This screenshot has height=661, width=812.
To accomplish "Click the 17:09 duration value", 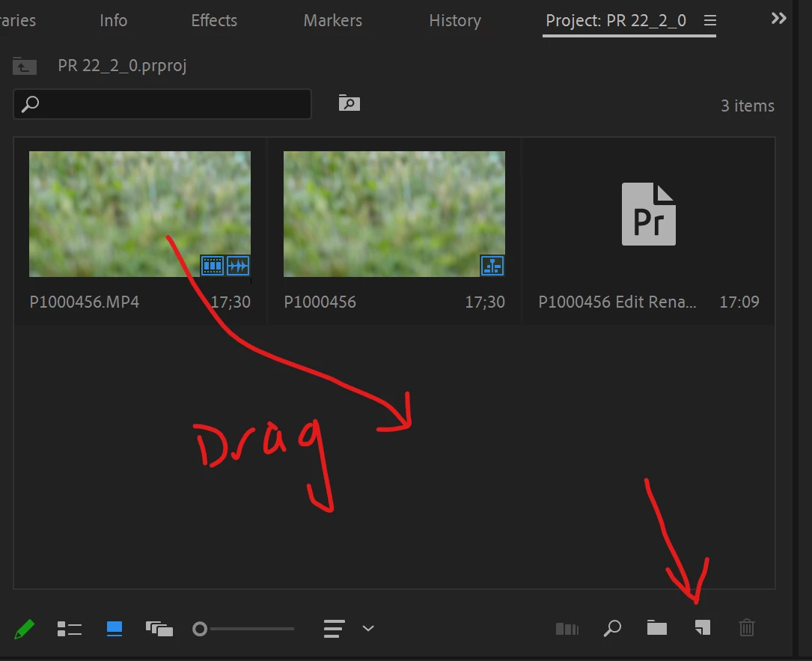I will point(739,302).
